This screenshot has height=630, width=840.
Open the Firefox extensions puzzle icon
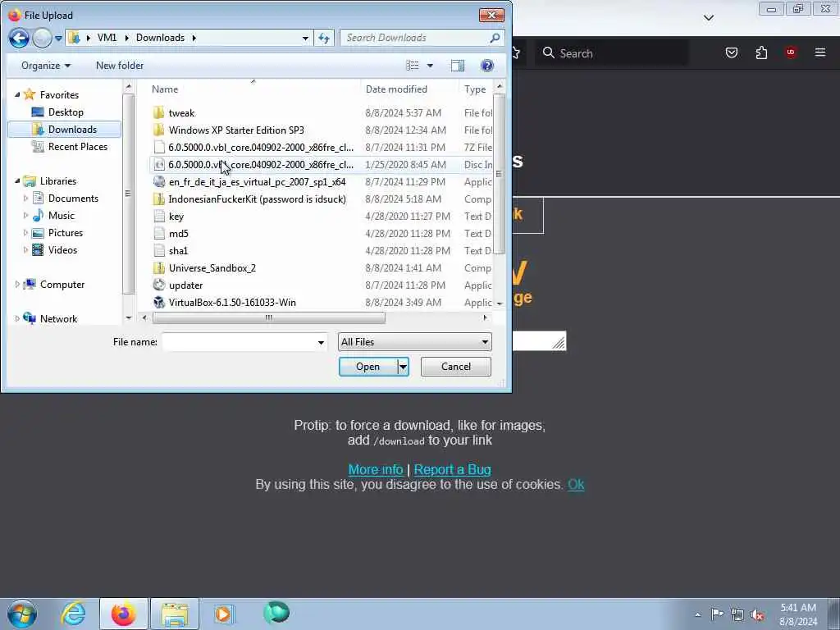pos(761,52)
